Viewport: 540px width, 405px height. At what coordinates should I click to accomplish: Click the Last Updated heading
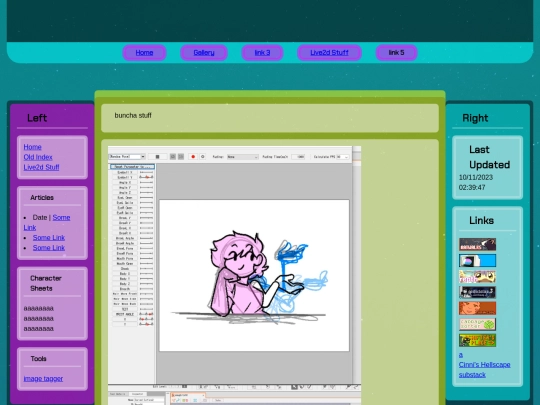pos(489,157)
